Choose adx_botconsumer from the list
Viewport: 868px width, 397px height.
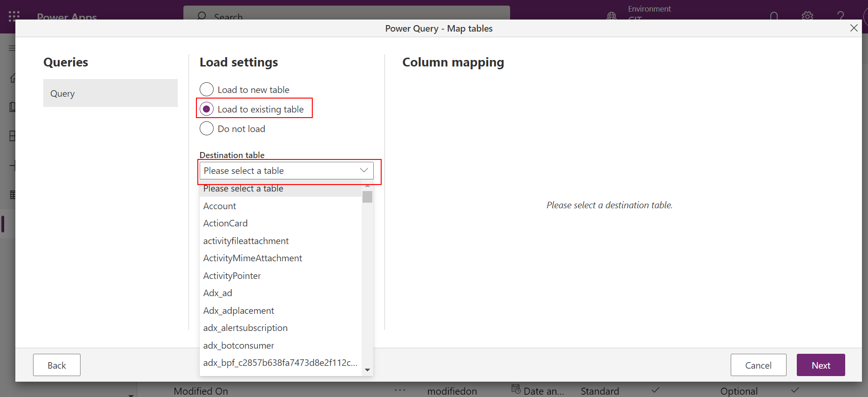pos(281,345)
